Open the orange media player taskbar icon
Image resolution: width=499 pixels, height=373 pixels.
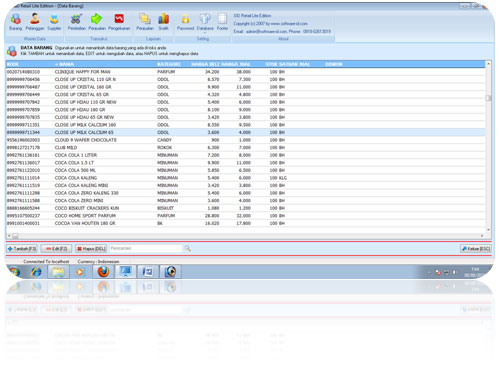pos(80,272)
